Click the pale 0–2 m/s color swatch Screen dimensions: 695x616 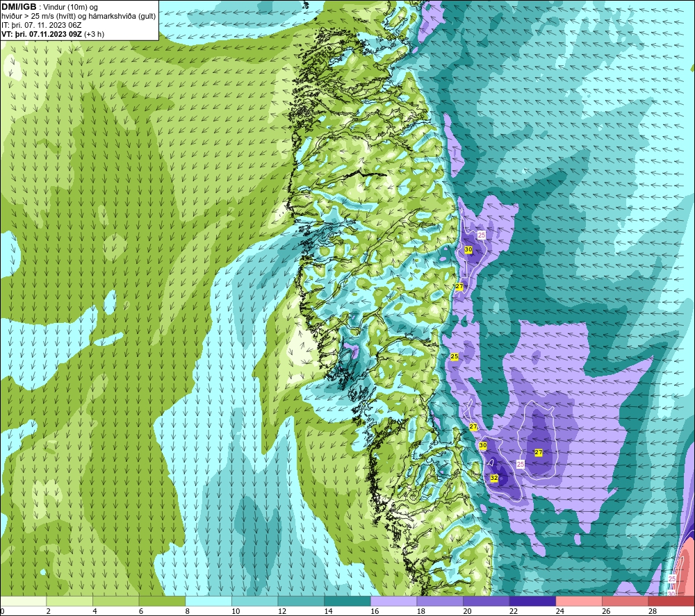coord(23,601)
